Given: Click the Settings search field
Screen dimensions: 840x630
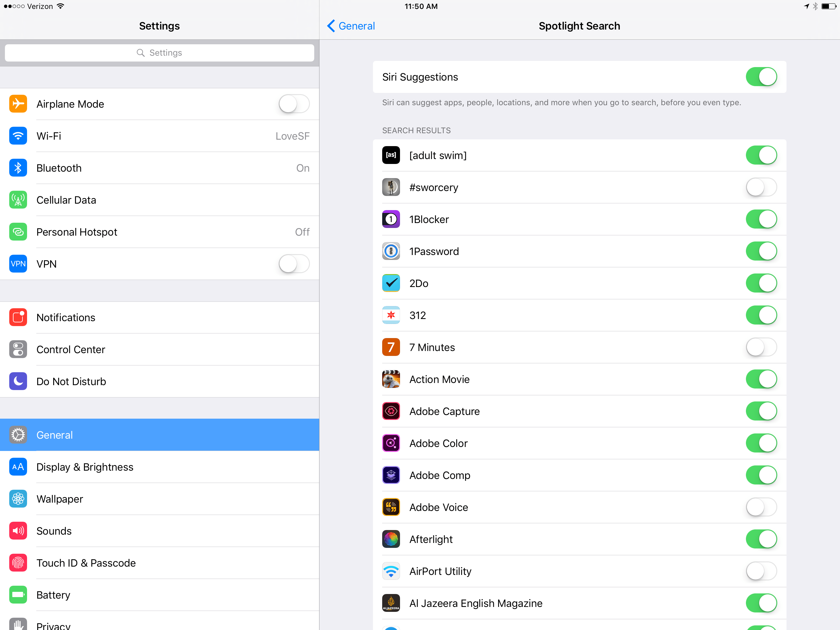Looking at the screenshot, I should pyautogui.click(x=160, y=52).
